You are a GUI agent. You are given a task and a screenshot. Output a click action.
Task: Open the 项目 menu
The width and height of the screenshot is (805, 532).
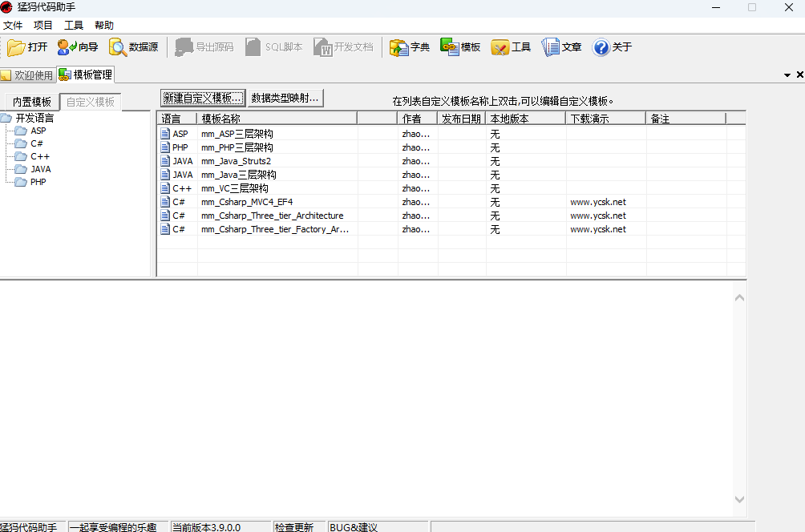[x=43, y=26]
